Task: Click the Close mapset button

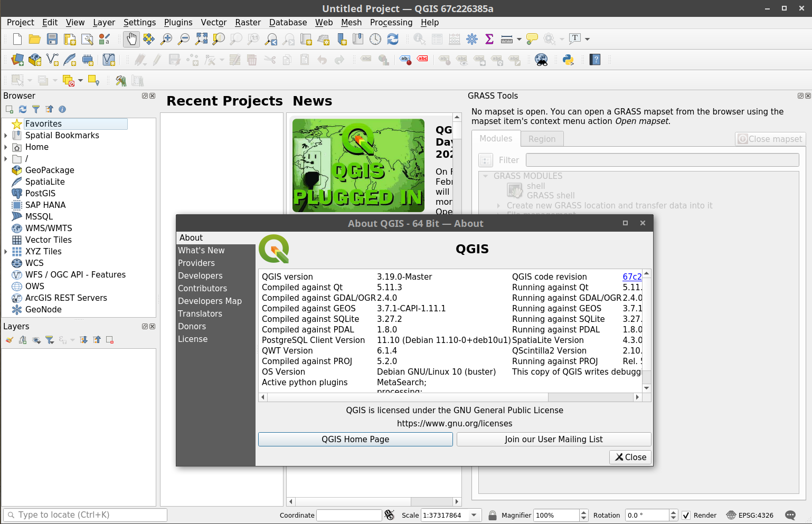Action: (x=770, y=139)
